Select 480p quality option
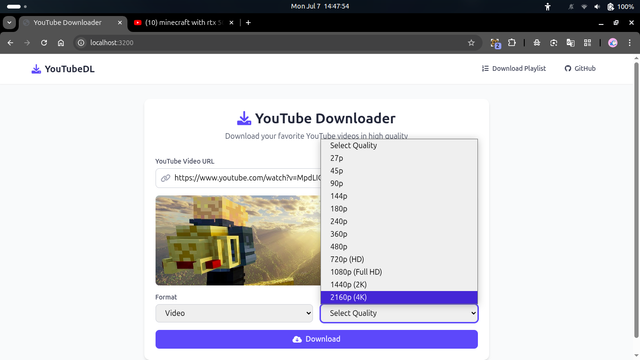The image size is (640, 360). click(399, 247)
